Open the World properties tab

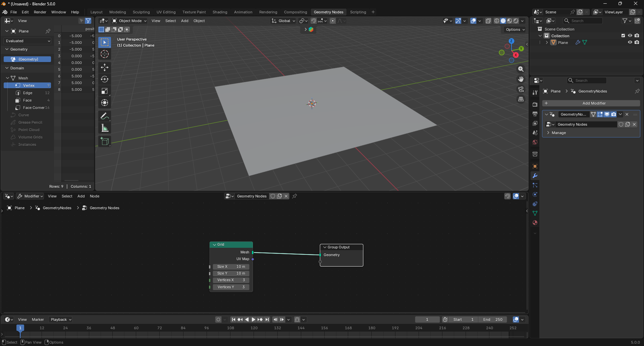535,142
